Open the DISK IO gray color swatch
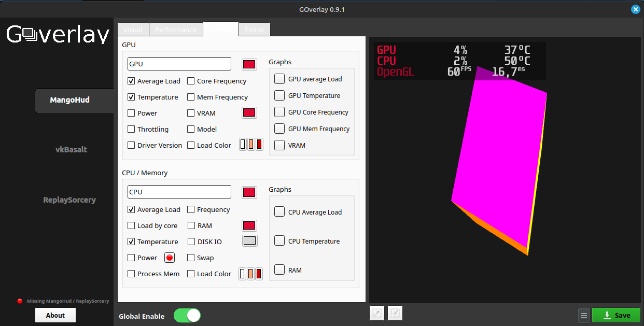 click(249, 240)
